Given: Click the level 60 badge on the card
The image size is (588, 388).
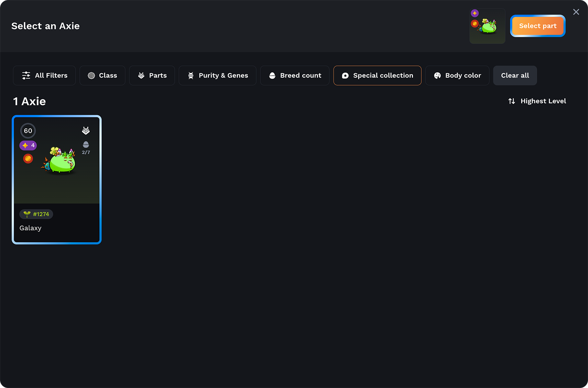Looking at the screenshot, I should tap(28, 131).
